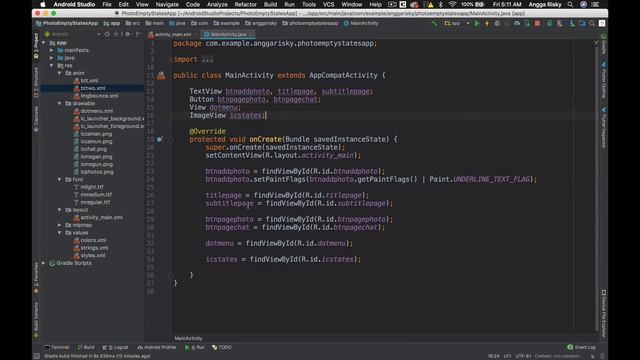Open the SDK Manager download icon

(572, 24)
